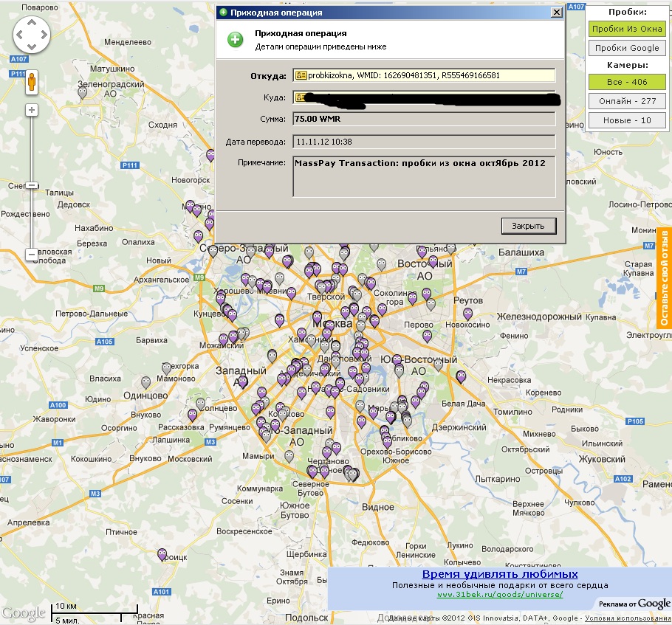Click the Откуда field with probkiizokna WMID
Image resolution: width=672 pixels, height=625 pixels.
tap(425, 75)
